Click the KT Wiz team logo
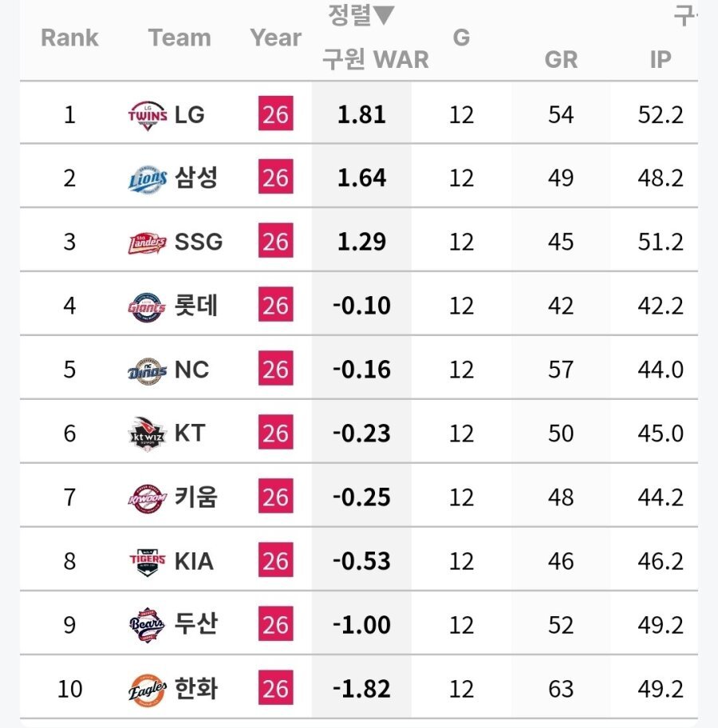The height and width of the screenshot is (728, 718). [x=148, y=433]
